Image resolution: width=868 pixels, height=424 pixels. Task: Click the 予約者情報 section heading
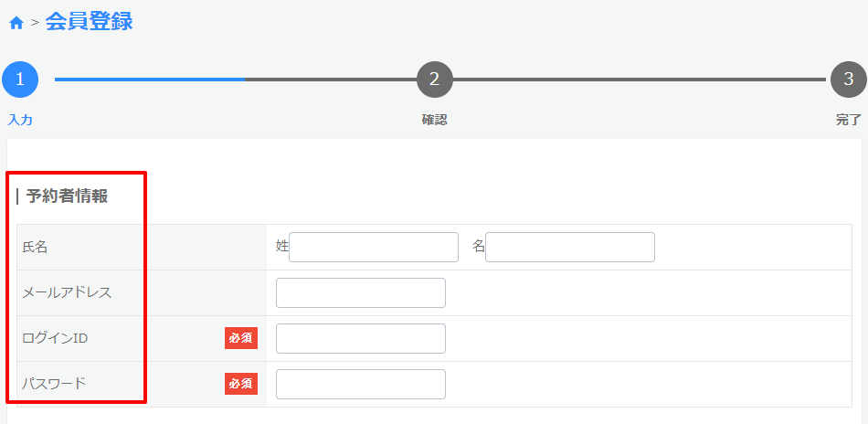(x=67, y=196)
